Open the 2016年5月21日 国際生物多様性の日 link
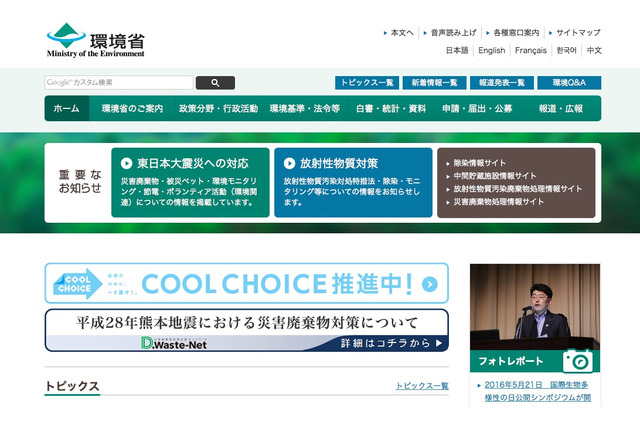 (538, 391)
